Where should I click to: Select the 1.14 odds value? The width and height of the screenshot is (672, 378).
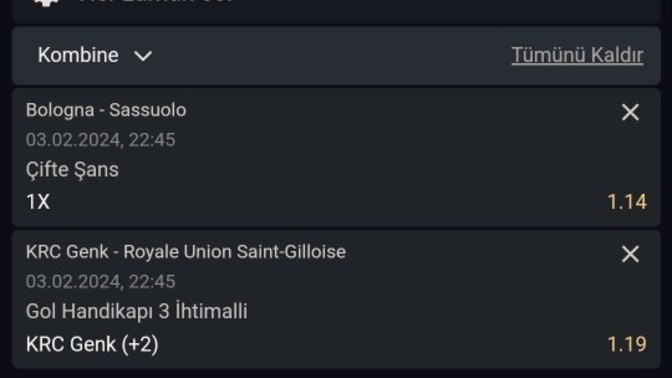pyautogui.click(x=627, y=202)
